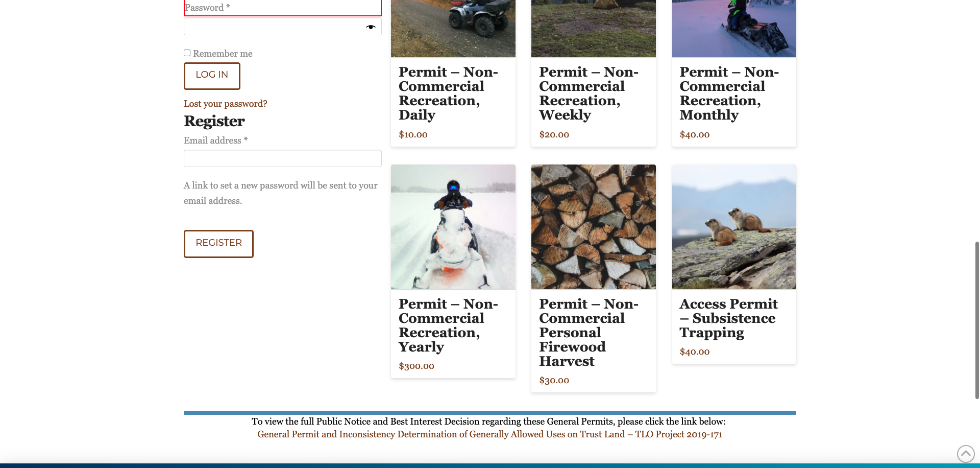Click the marmots on rocks thumbnail
Viewport: 980px width, 468px height.
tap(733, 227)
